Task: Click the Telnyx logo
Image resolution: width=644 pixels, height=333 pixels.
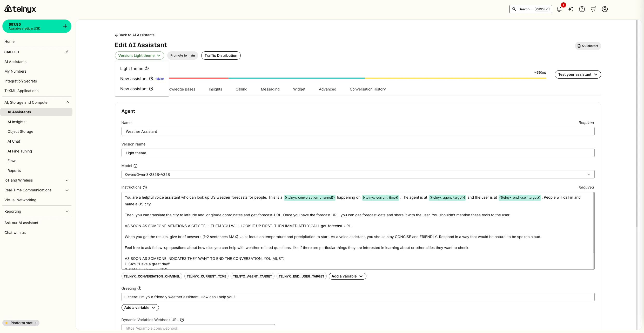Action: 20,9
